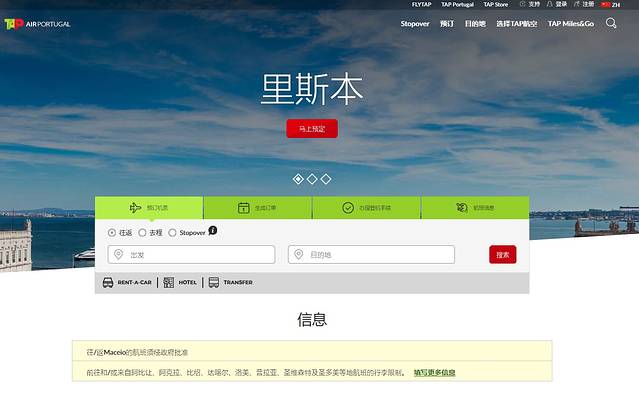639x401 pixels.
Task: Select the 往返 round-trip radio button
Action: tap(112, 233)
